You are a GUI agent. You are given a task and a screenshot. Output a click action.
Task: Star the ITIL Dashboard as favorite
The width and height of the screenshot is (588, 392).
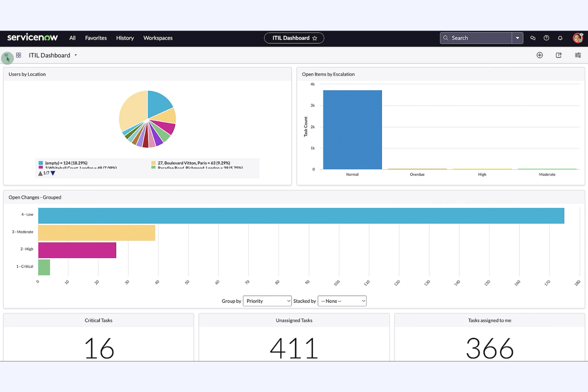tap(315, 38)
